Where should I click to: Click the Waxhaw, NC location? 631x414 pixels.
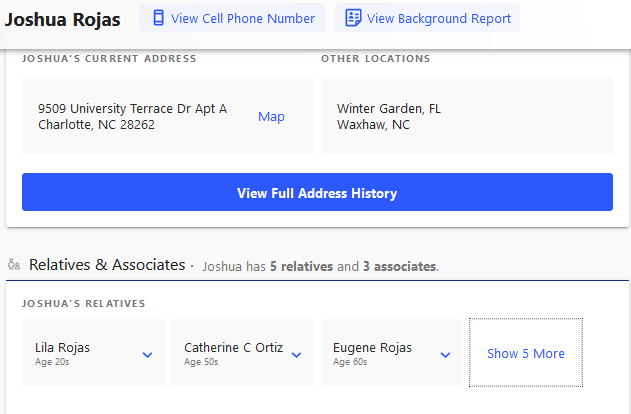(373, 125)
